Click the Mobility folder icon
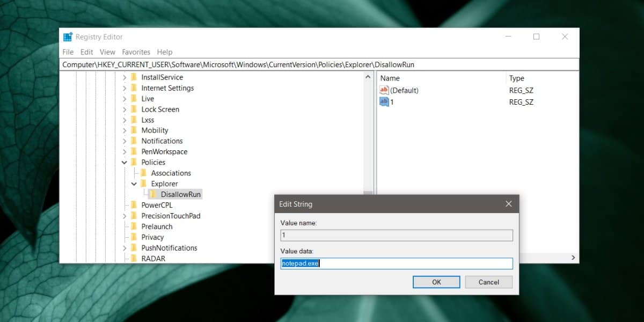This screenshot has width=644, height=322. [134, 130]
